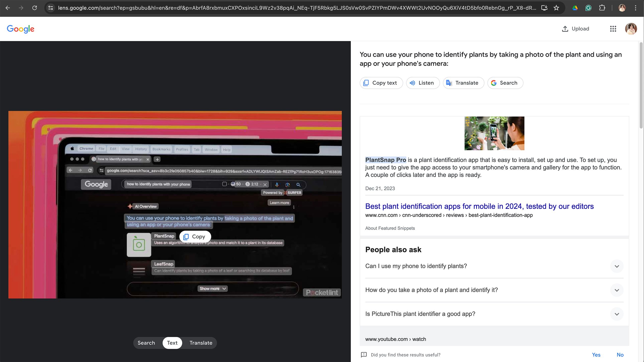The height and width of the screenshot is (362, 644).
Task: Click the Listen speaker icon
Action: 412,83
